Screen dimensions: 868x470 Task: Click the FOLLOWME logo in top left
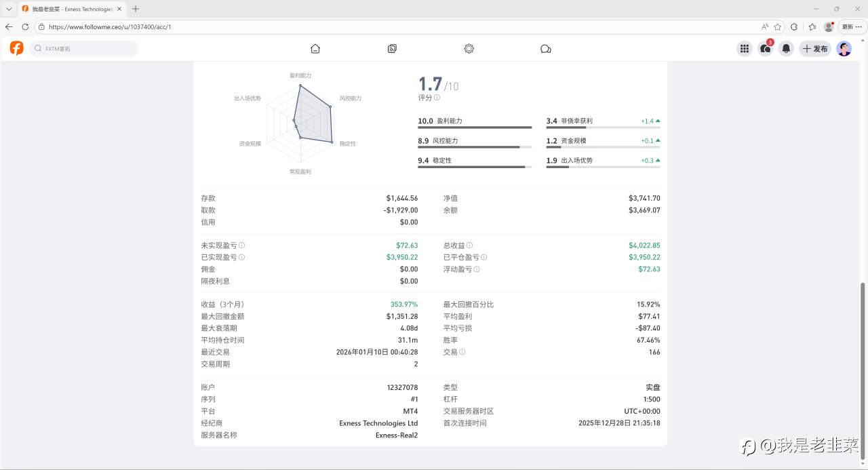(16, 48)
